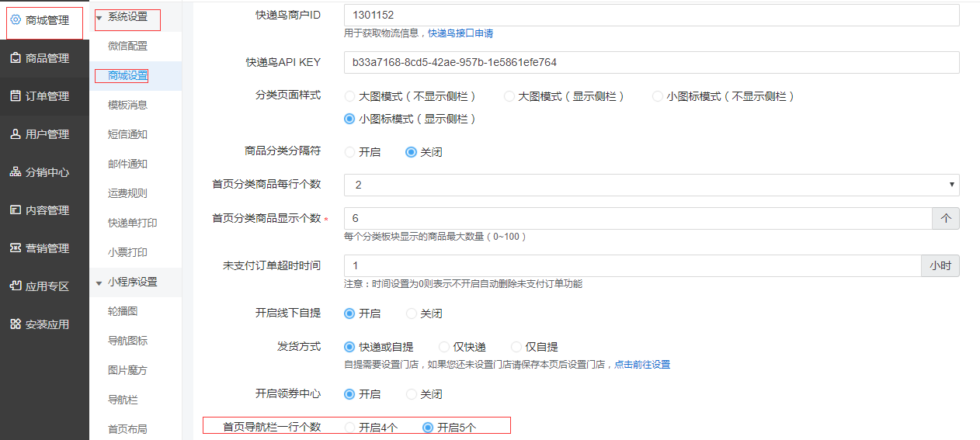Viewport: 980px width, 440px height.
Task: Click the 内容管理 sidebar icon
Action: click(x=16, y=210)
